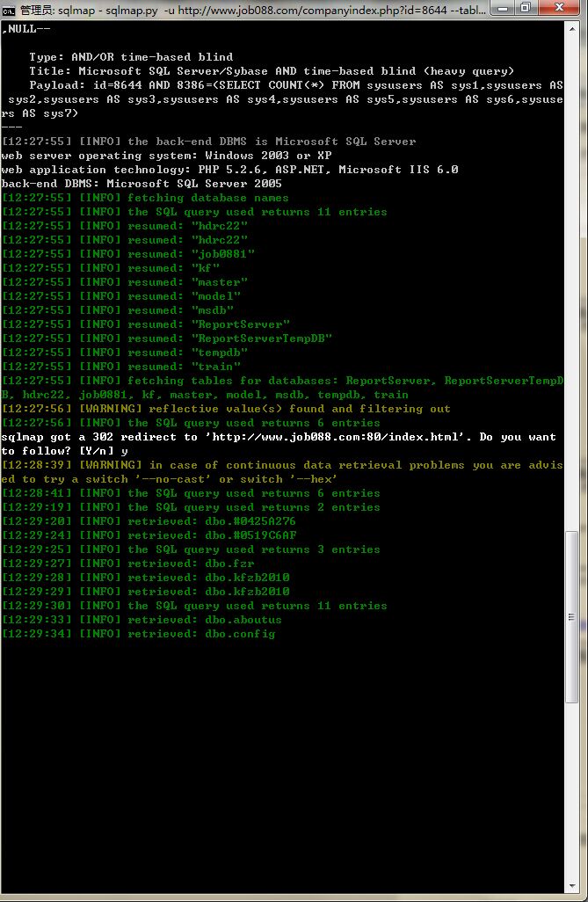588x902 pixels.
Task: Close the sqlmap console window
Action: click(x=559, y=8)
